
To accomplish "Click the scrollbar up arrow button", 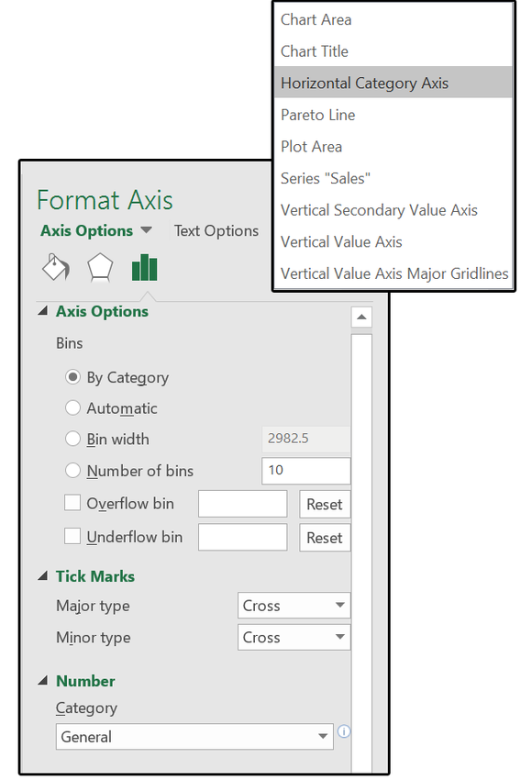I will click(x=361, y=318).
